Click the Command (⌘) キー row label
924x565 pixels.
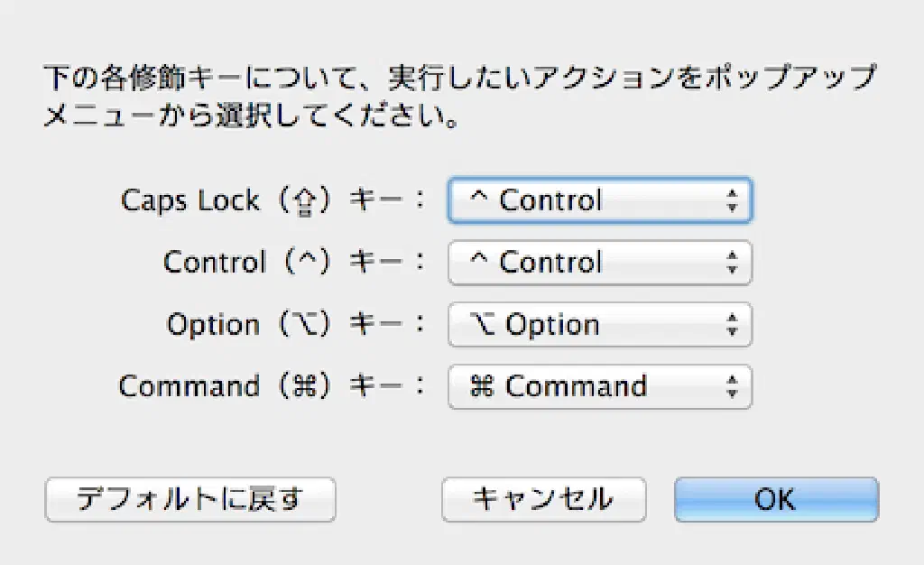[271, 387]
